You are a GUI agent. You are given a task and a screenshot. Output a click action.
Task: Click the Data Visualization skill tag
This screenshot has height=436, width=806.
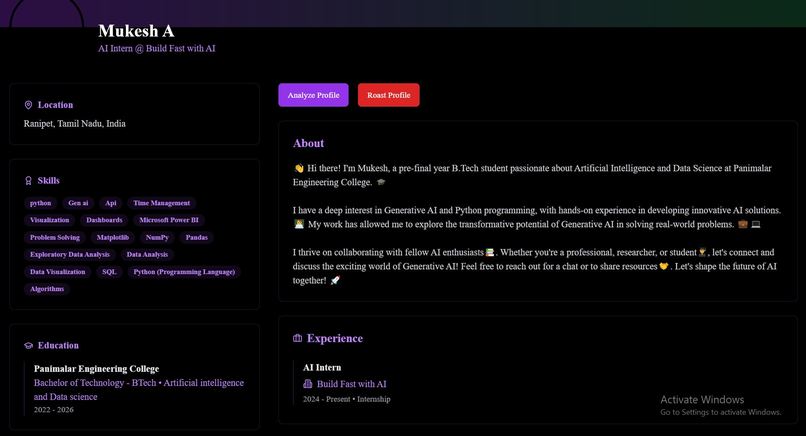58,272
